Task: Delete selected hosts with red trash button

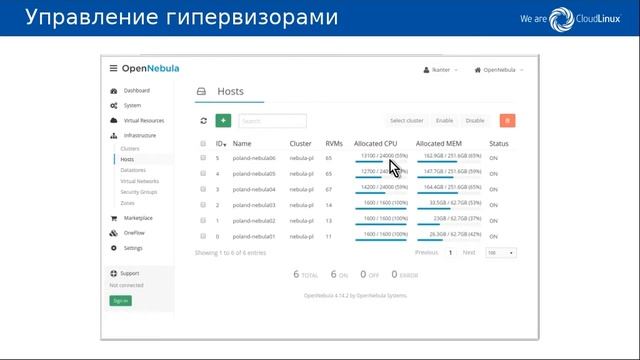Action: point(507,120)
